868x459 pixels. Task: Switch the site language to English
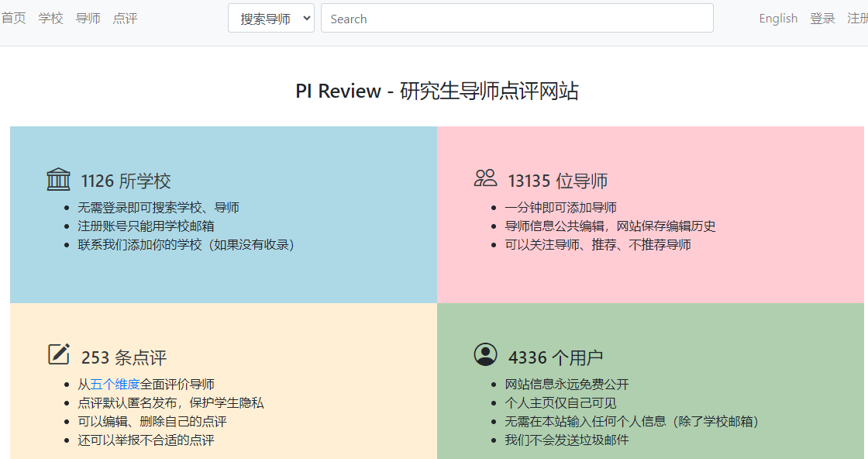pyautogui.click(x=777, y=18)
